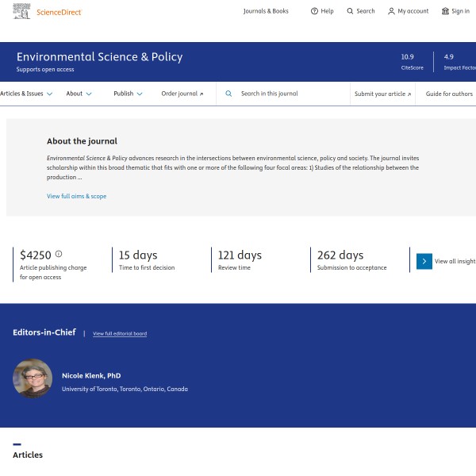The height and width of the screenshot is (476, 476).
Task: Click the Search magnifier icon in header
Action: pyautogui.click(x=350, y=11)
